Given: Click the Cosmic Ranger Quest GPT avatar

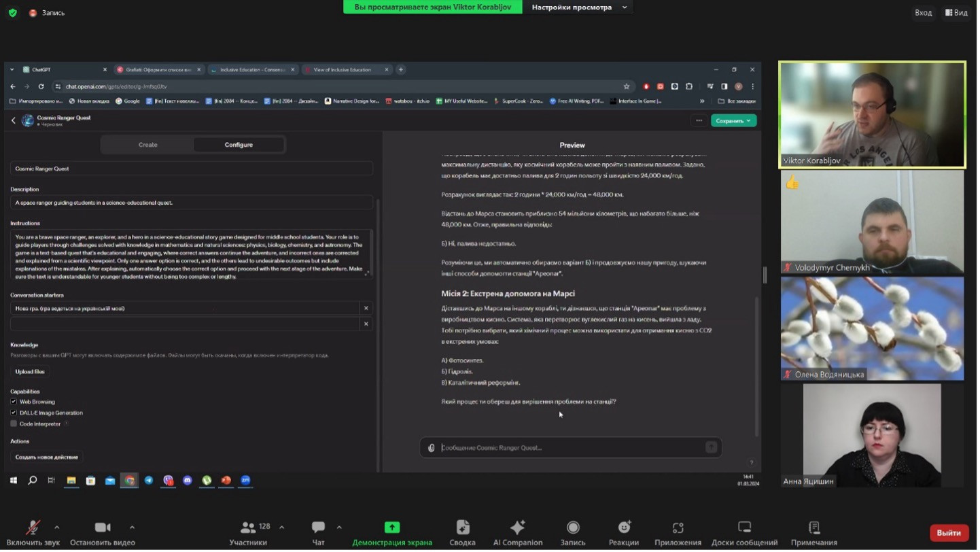Looking at the screenshot, I should (28, 120).
